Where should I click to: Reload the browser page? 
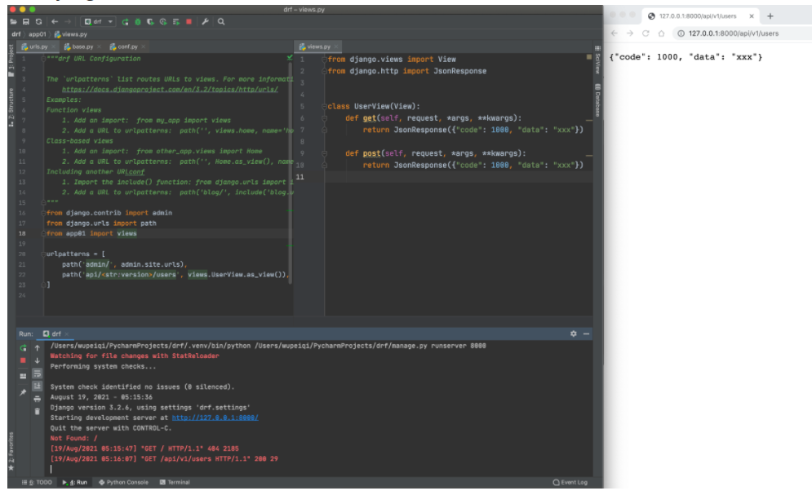[646, 33]
